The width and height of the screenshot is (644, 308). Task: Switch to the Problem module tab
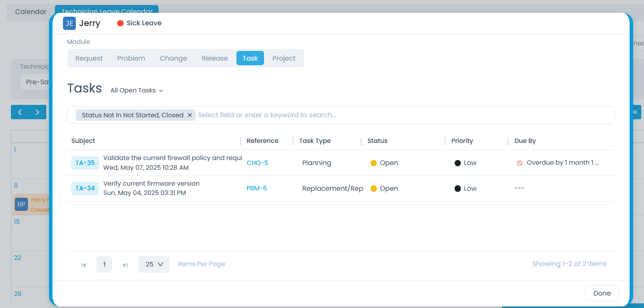pos(131,58)
